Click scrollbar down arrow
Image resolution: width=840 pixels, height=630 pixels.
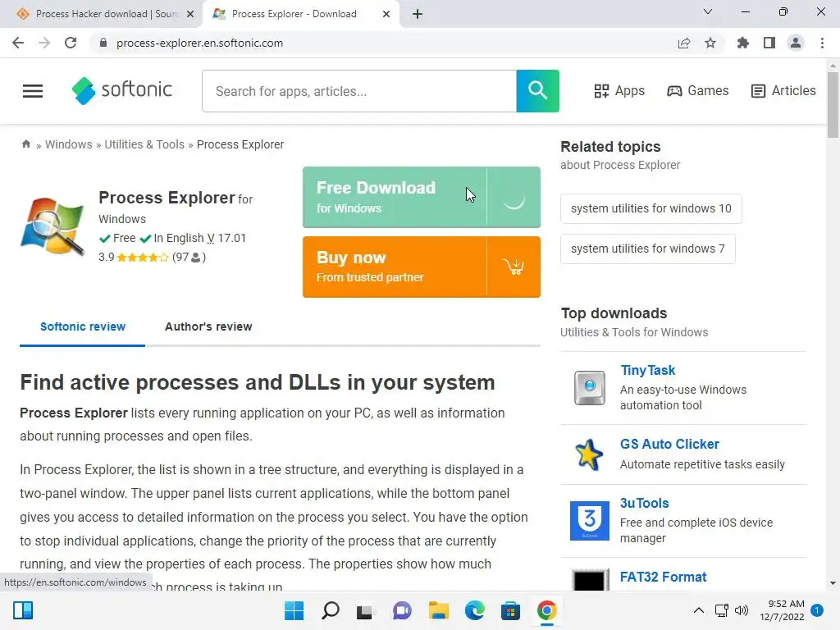click(x=833, y=583)
